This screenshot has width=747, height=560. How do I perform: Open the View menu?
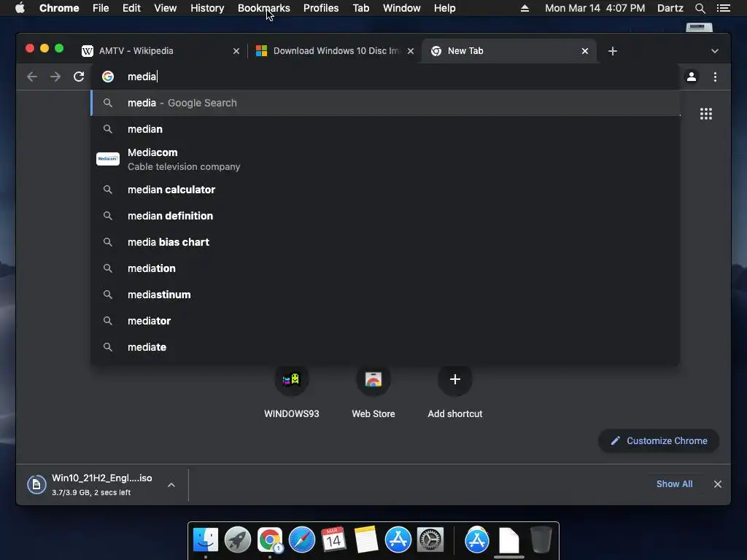coord(166,8)
